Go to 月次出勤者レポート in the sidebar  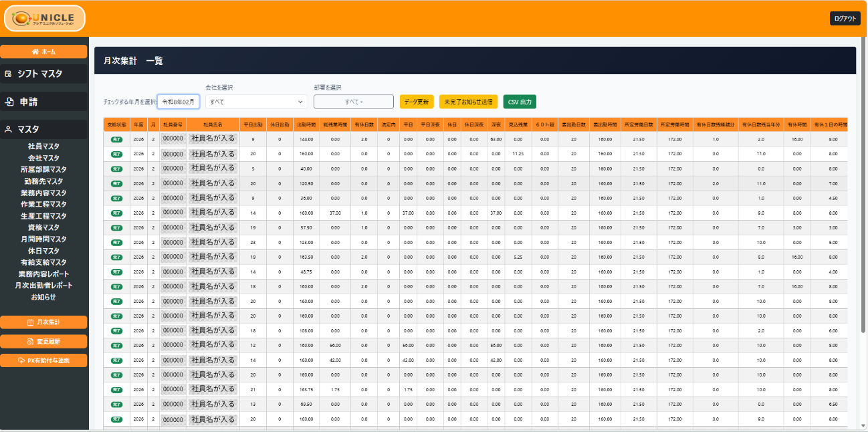[43, 286]
